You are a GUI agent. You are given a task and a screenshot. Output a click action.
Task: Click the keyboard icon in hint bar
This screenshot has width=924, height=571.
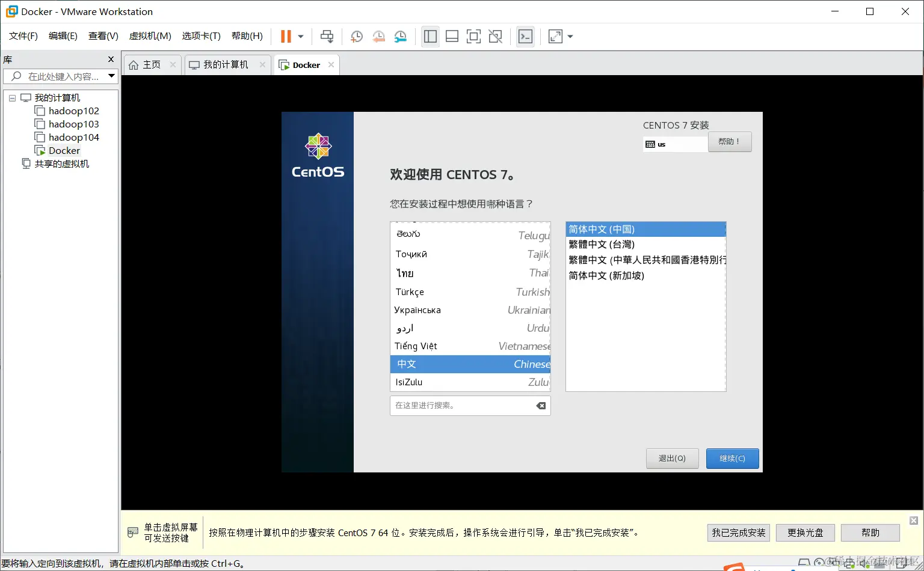click(x=133, y=533)
